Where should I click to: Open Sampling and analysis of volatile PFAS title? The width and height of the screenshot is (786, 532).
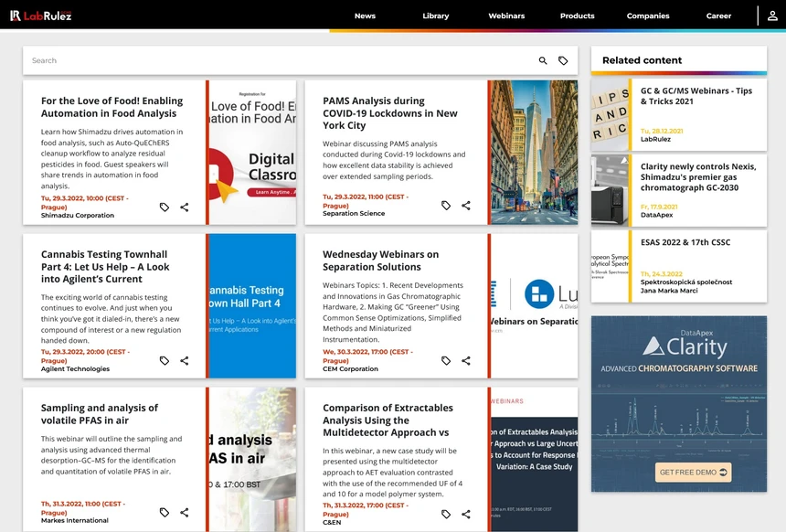[x=100, y=414]
